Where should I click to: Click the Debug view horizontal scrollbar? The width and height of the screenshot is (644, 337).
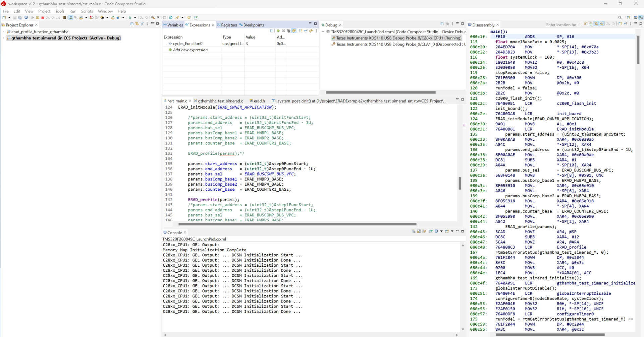pos(381,92)
